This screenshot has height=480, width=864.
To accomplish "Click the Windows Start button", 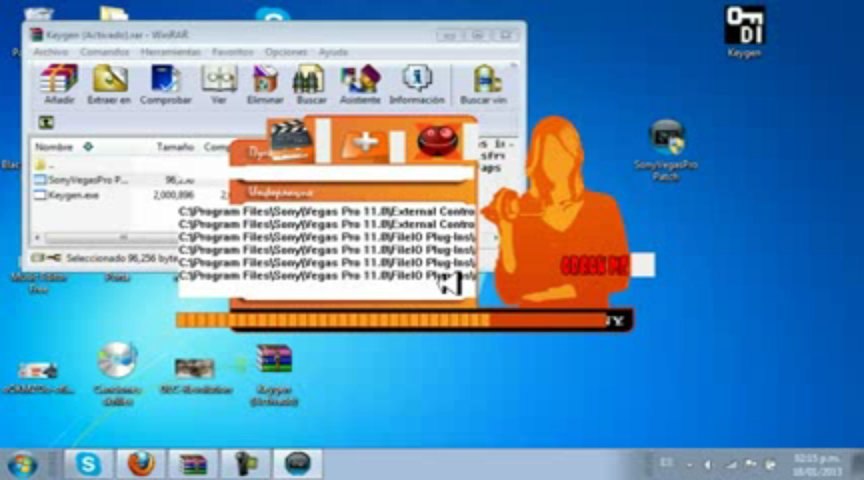I will tap(23, 464).
